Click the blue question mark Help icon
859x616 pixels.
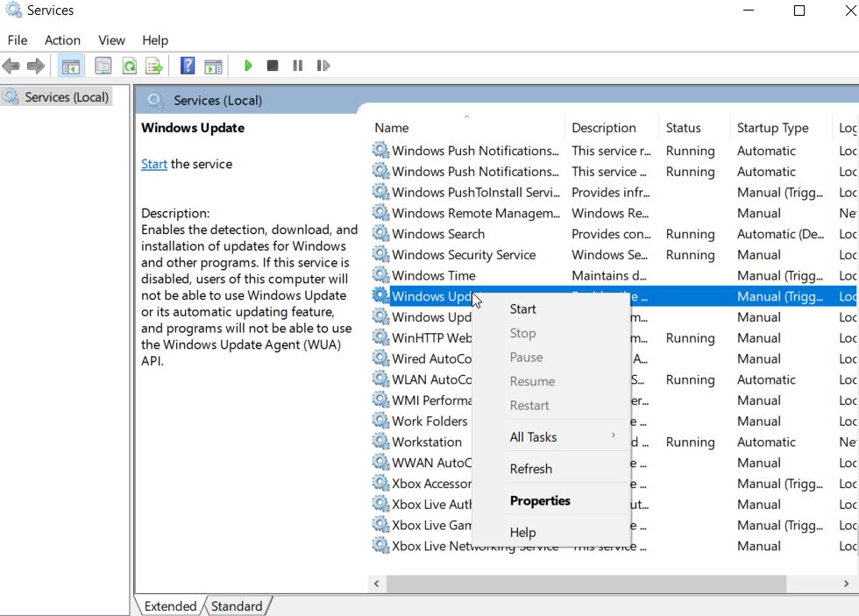coord(188,67)
